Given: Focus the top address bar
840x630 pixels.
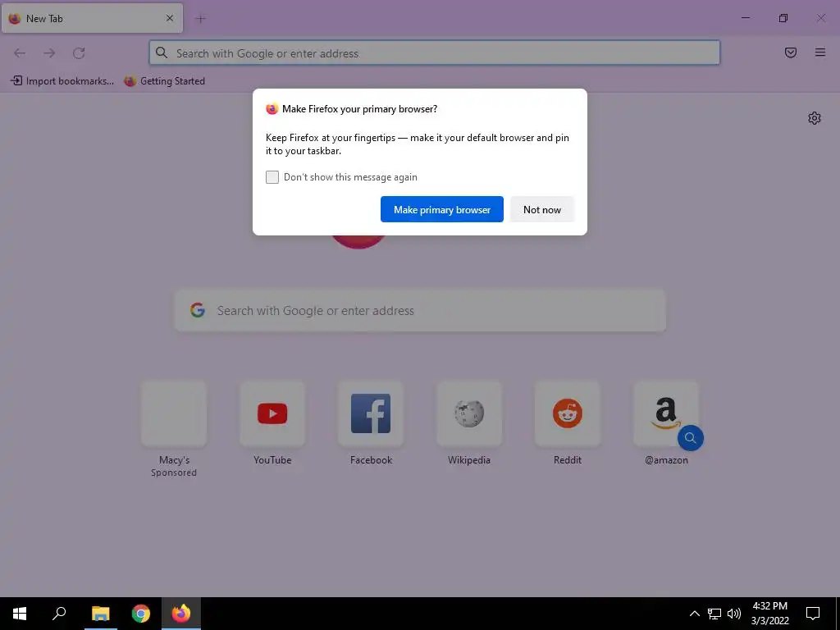Looking at the screenshot, I should pos(435,53).
